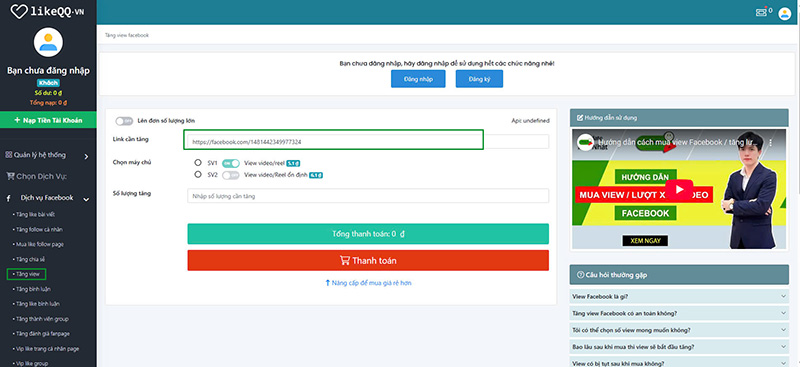Expand the Quản lý hệ thống menu arrow
Screen dimensions: 800x367
pyautogui.click(x=86, y=157)
